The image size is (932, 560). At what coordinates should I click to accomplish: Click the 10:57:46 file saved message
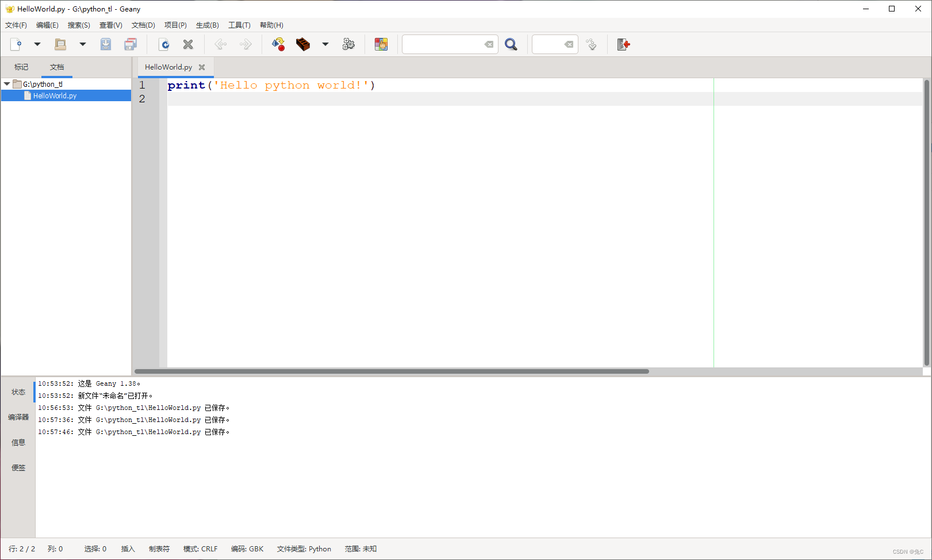134,432
